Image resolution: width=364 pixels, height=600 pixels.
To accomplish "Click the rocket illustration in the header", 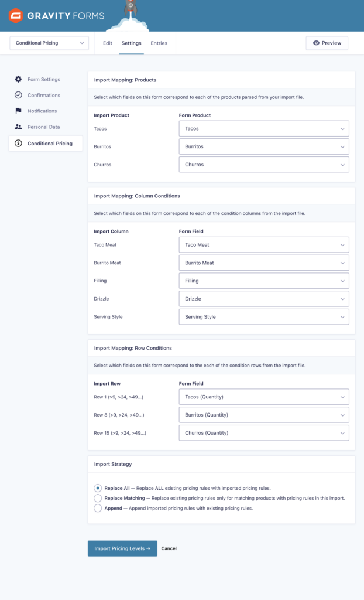I will click(x=131, y=9).
